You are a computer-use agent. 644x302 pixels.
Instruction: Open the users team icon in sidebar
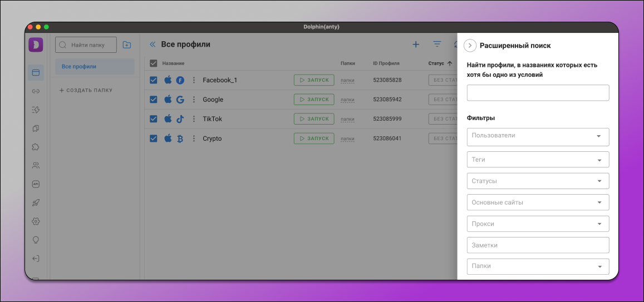click(x=36, y=165)
